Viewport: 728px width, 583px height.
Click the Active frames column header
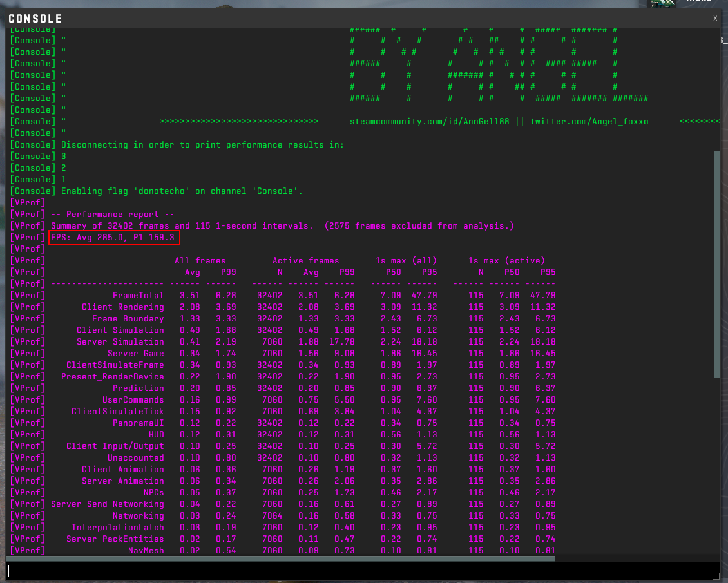click(305, 261)
